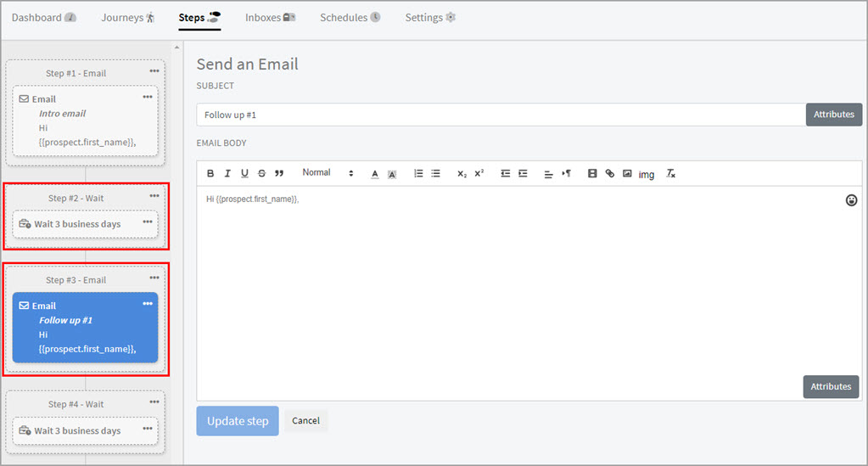Image resolution: width=868 pixels, height=466 pixels.
Task: Toggle underline formatting in the editor
Action: [244, 174]
